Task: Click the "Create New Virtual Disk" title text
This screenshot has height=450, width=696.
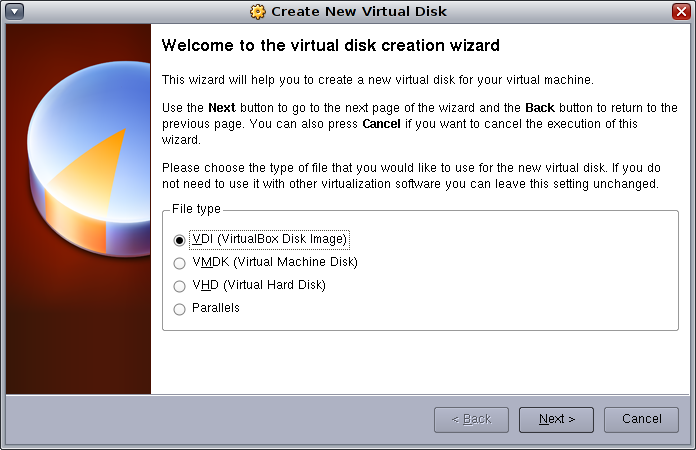Action: tap(359, 12)
